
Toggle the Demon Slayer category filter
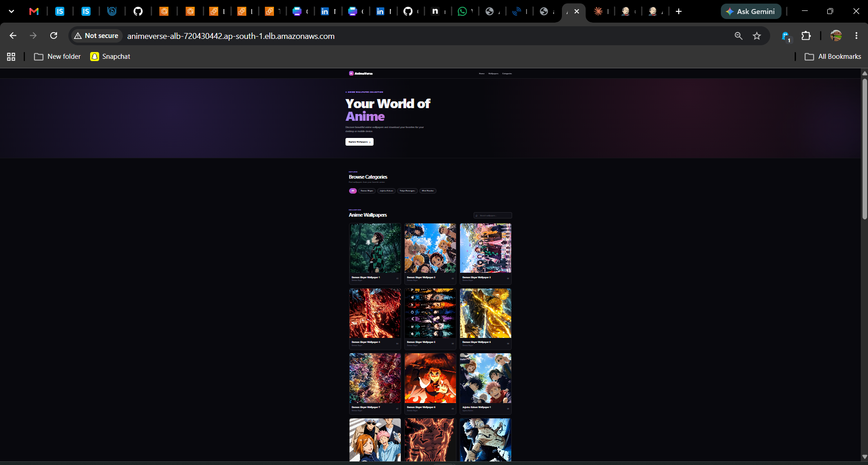click(367, 191)
